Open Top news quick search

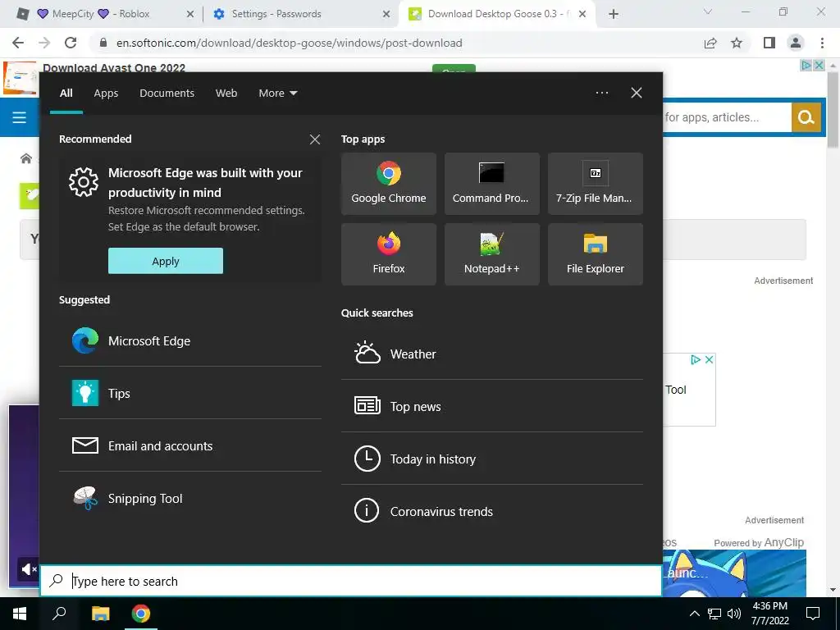(492, 406)
